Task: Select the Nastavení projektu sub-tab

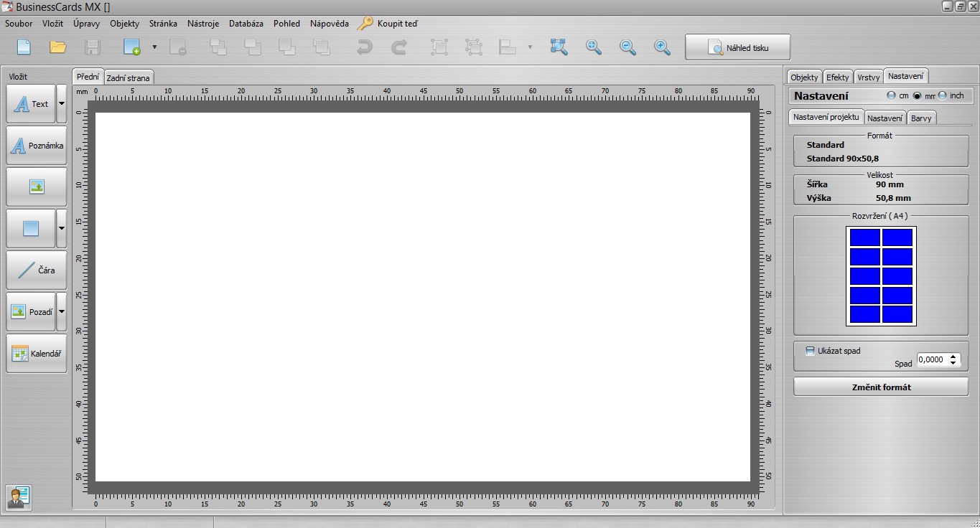Action: tap(826, 117)
